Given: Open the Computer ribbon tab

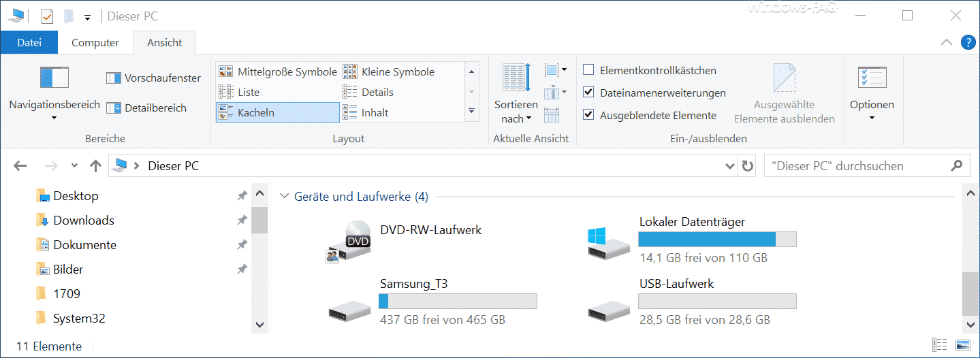Looking at the screenshot, I should coord(95,42).
